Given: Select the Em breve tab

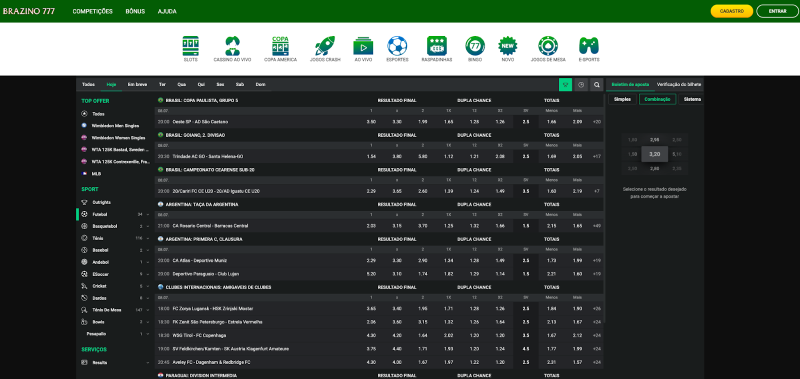Looking at the screenshot, I should pos(137,85).
